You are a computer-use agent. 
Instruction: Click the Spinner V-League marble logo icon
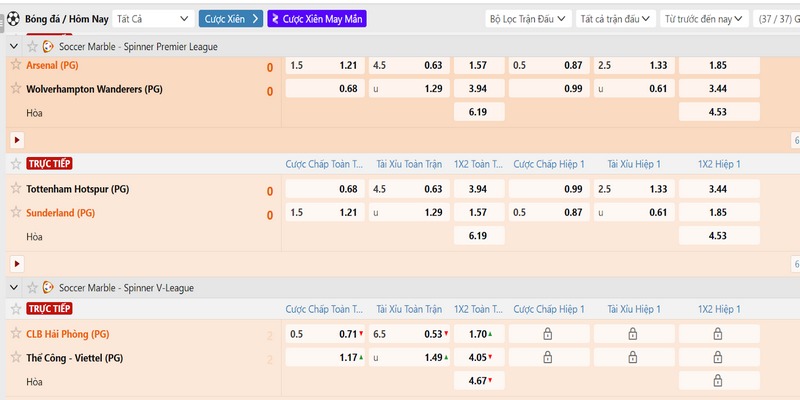point(48,287)
